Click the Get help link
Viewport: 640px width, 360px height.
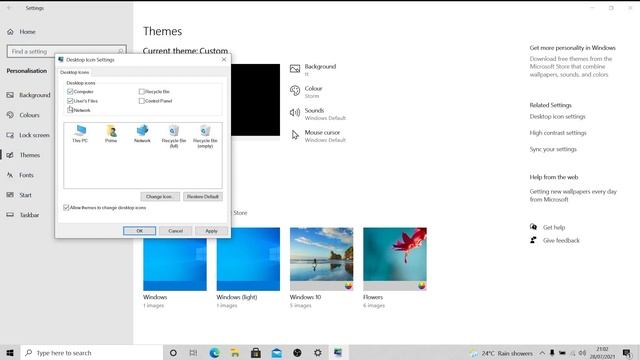(x=554, y=227)
